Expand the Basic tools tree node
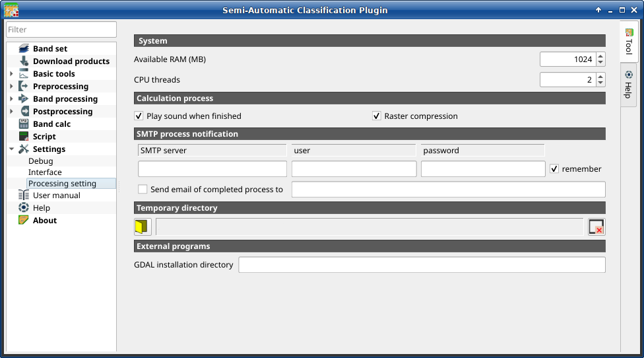 point(11,73)
